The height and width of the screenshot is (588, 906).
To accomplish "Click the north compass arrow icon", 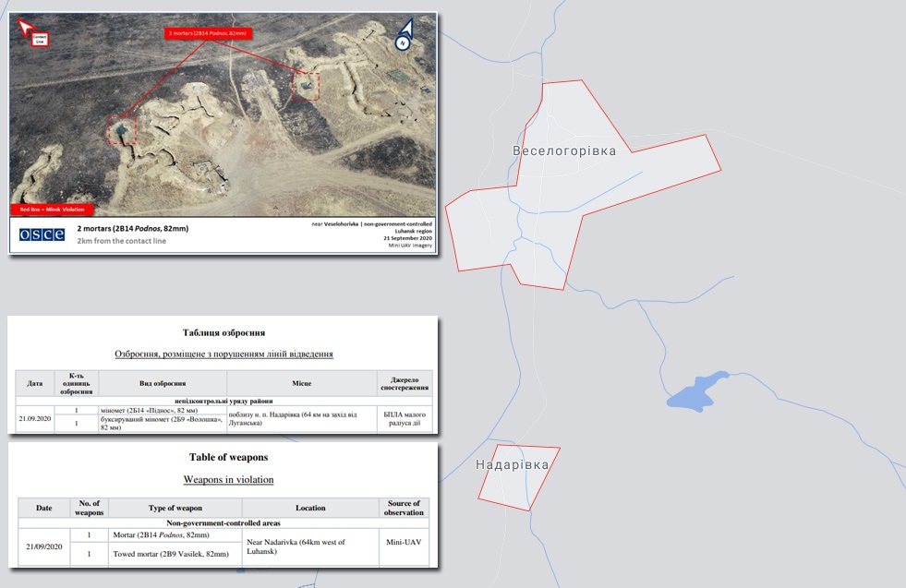I will [x=403, y=36].
